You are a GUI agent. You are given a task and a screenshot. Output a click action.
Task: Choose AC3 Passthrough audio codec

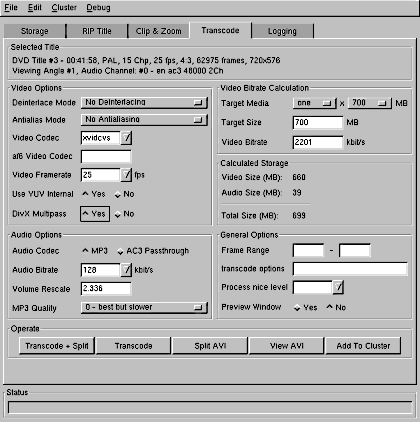click(x=153, y=251)
